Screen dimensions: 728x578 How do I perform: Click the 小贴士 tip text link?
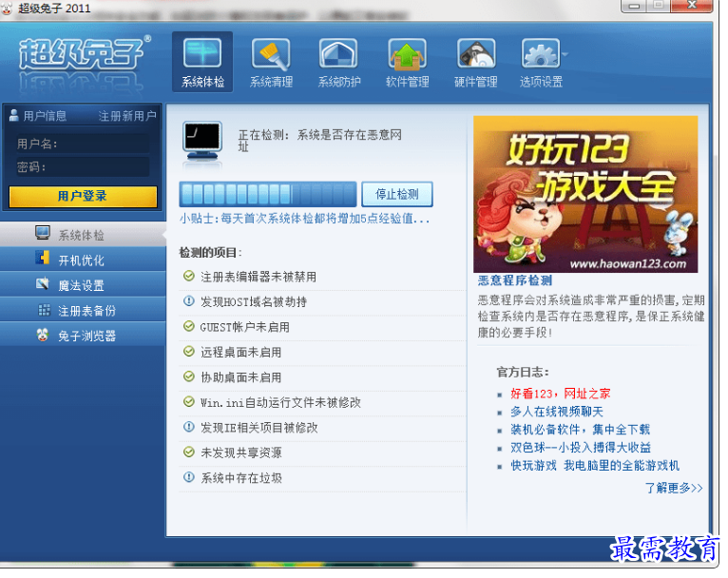coord(304,219)
